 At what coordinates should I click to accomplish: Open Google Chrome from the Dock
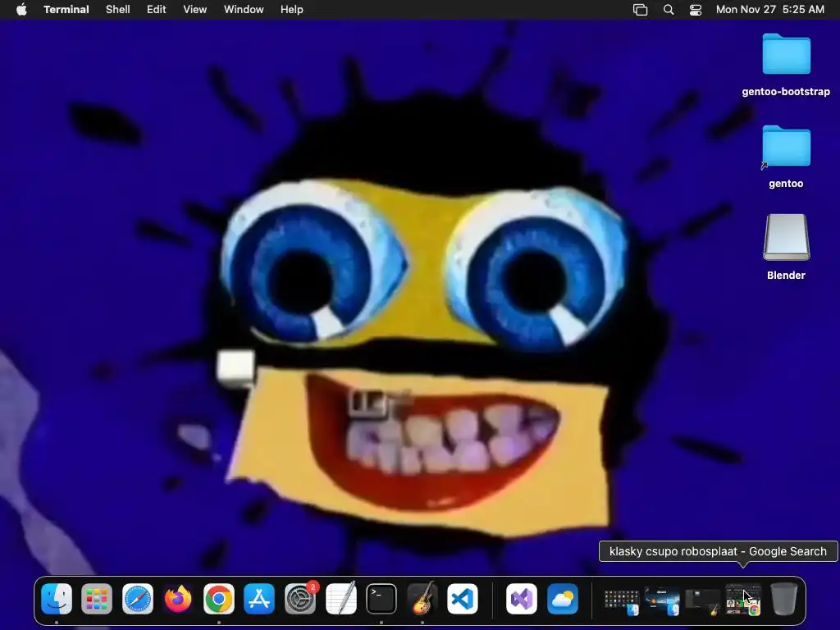point(218,598)
